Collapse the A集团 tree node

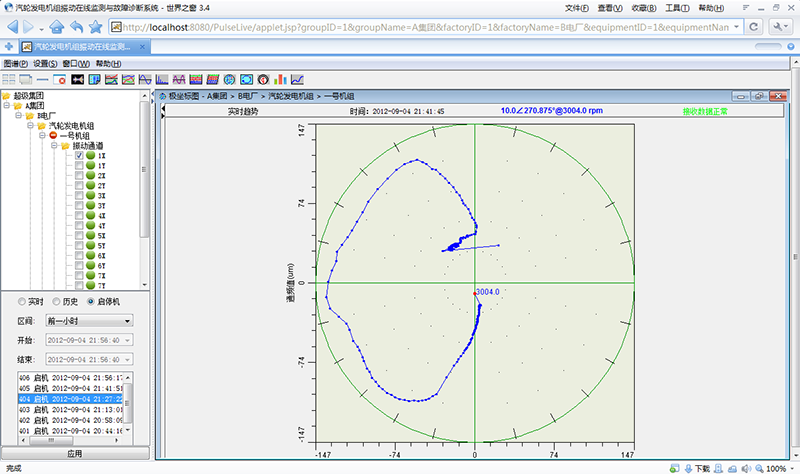tap(7, 106)
